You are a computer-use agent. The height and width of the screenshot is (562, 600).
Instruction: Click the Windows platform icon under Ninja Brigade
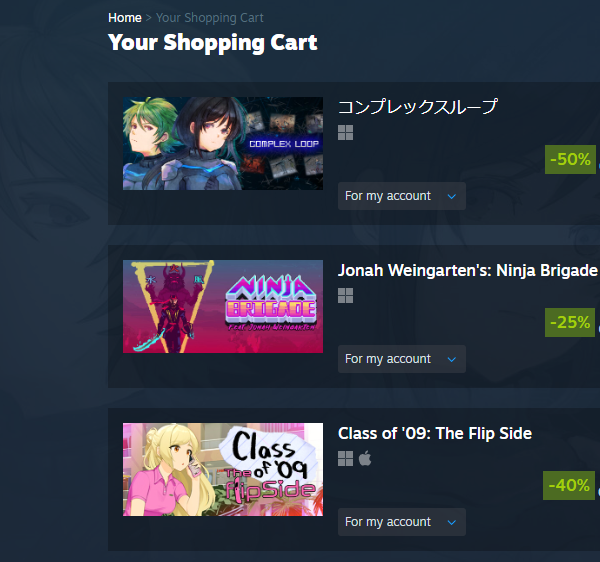click(x=346, y=296)
